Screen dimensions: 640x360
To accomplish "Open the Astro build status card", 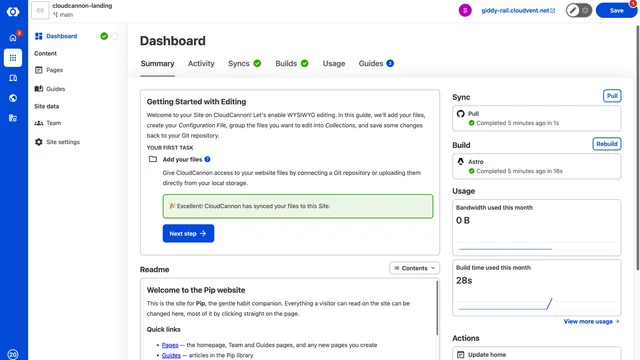I will (536, 167).
